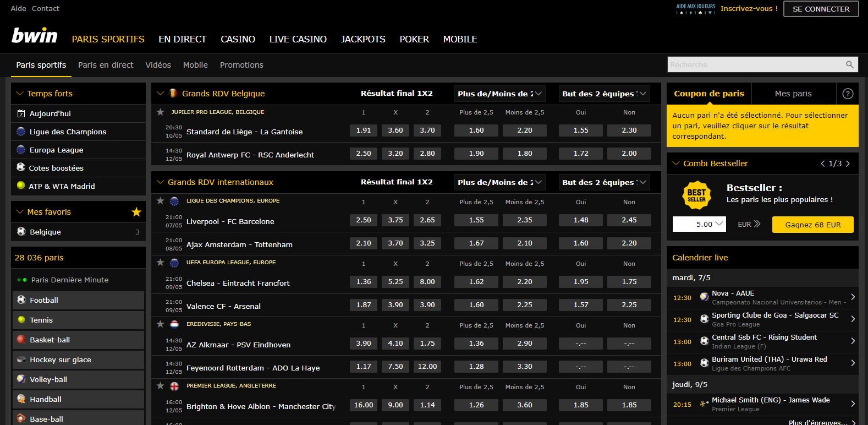Open Nova - AAUE event arrow
The image size is (868, 425).
[853, 297]
